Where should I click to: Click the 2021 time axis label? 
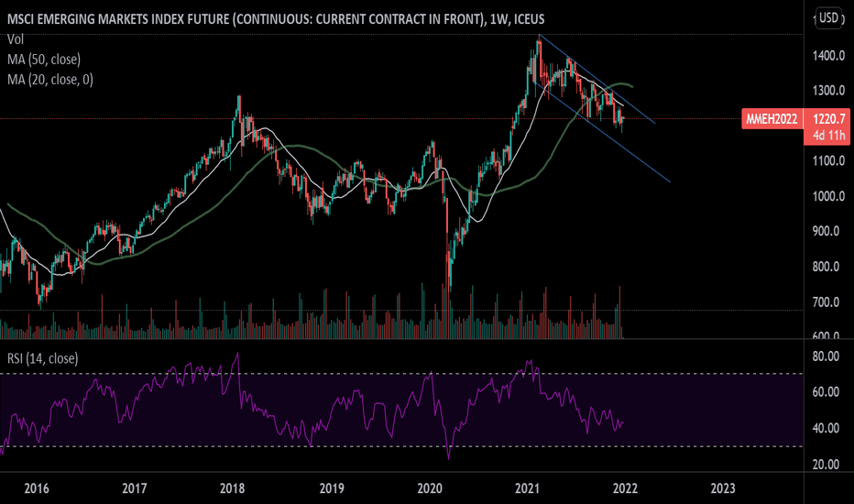[x=527, y=488]
